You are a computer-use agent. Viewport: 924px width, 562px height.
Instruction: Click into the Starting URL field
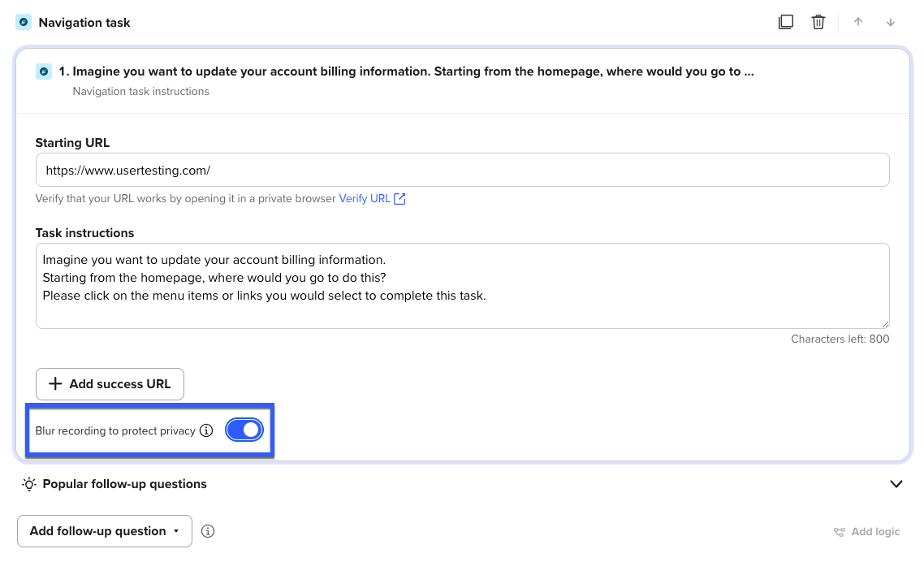(x=462, y=171)
